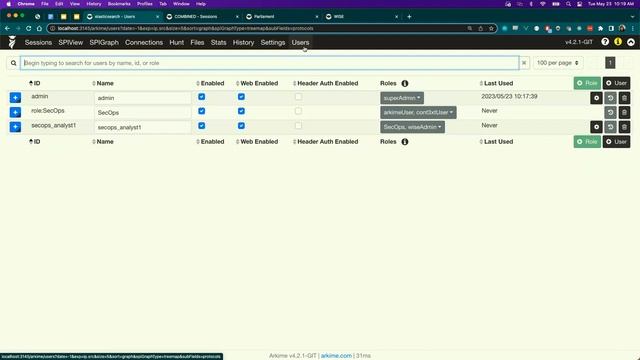The image size is (640, 360).
Task: Open the Settings nav tab
Action: 273,42
